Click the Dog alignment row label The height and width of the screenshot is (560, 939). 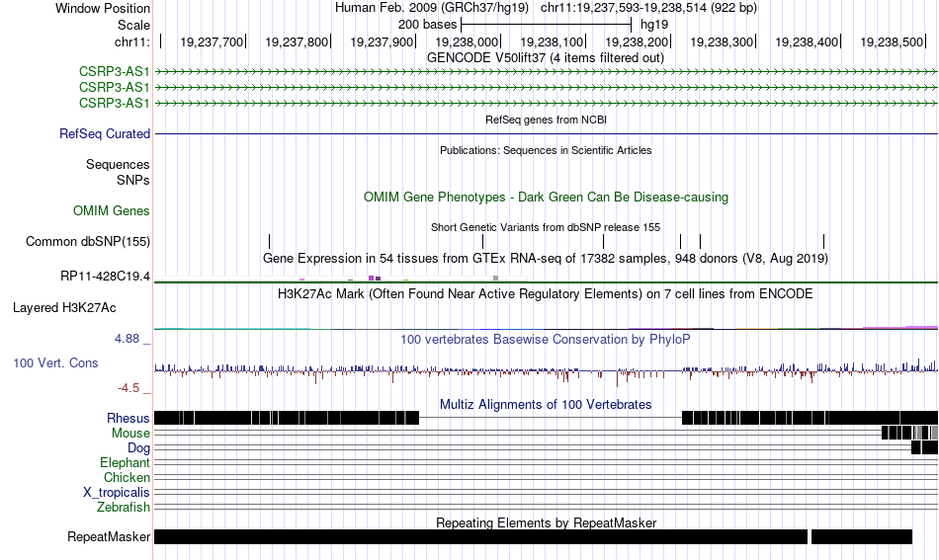coord(138,448)
